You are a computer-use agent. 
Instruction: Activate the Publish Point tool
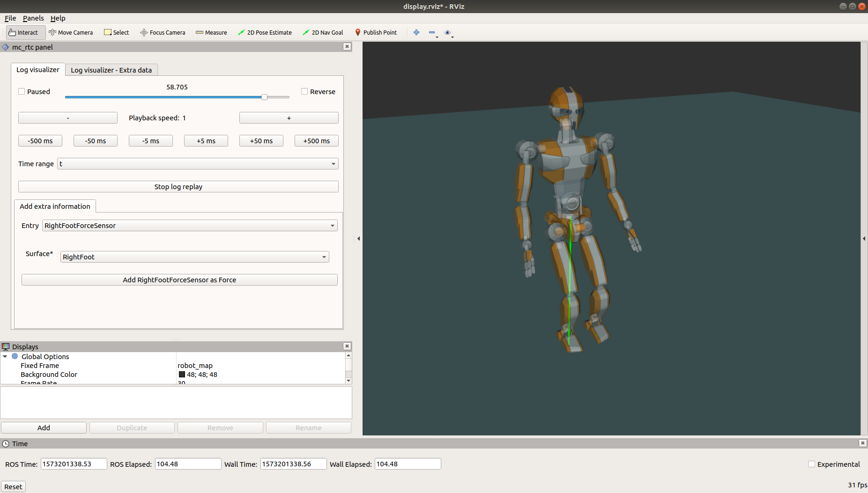(376, 32)
